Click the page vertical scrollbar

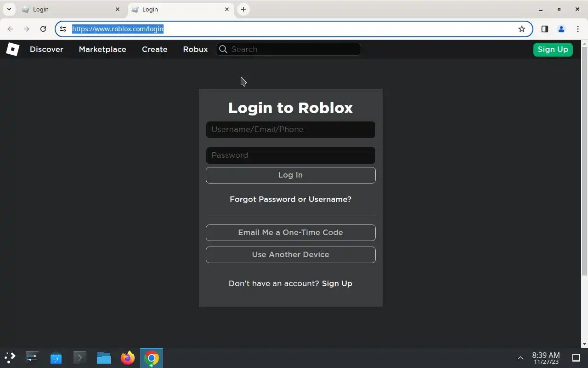tap(584, 161)
